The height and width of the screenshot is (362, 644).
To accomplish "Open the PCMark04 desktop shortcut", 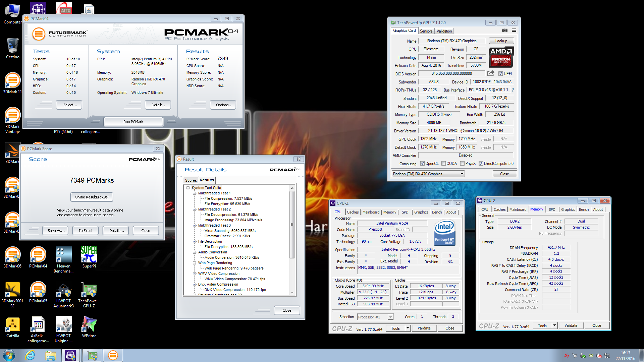I will click(38, 257).
